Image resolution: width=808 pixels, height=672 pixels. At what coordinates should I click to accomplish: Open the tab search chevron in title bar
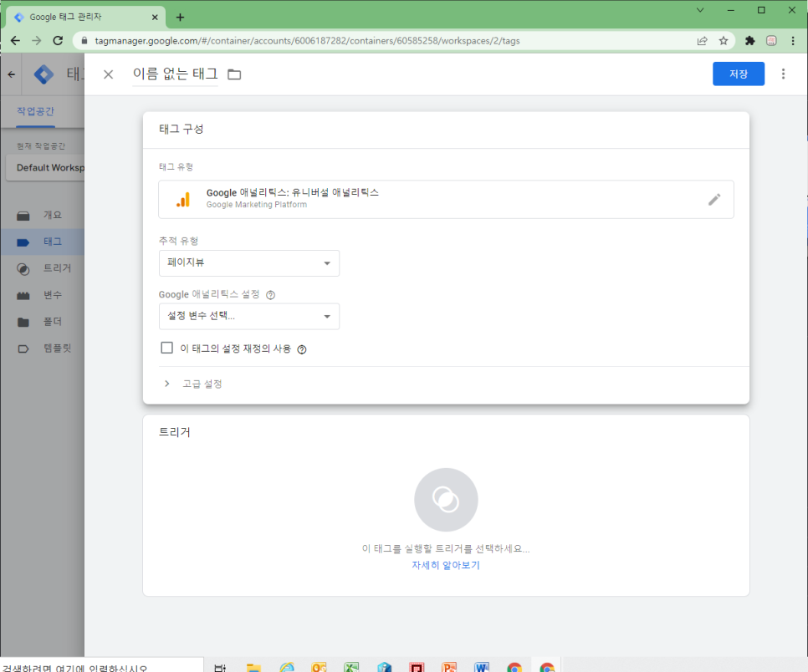coord(700,10)
